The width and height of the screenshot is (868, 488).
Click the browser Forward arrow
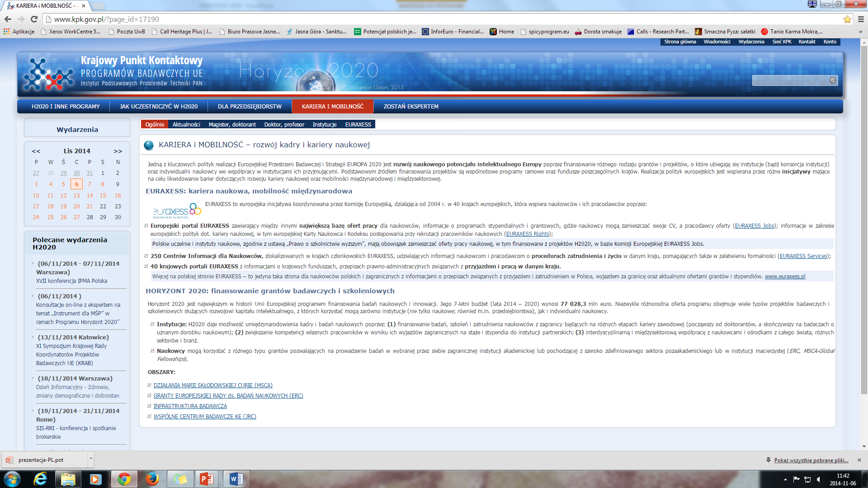21,19
